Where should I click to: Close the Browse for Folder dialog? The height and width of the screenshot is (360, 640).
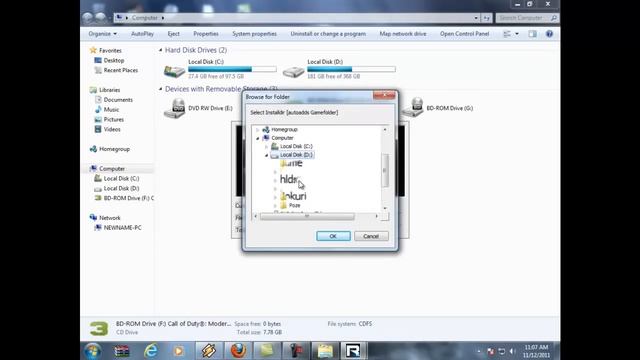384,96
